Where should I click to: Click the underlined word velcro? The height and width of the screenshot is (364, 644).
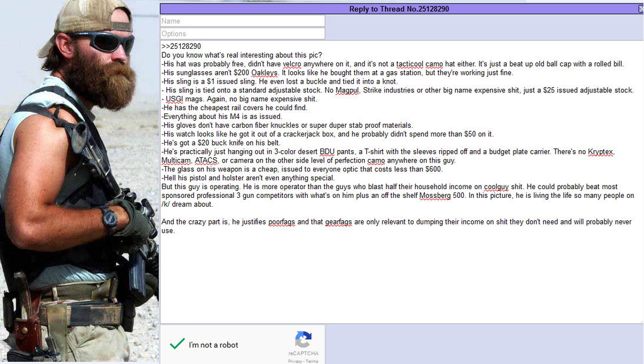(291, 64)
